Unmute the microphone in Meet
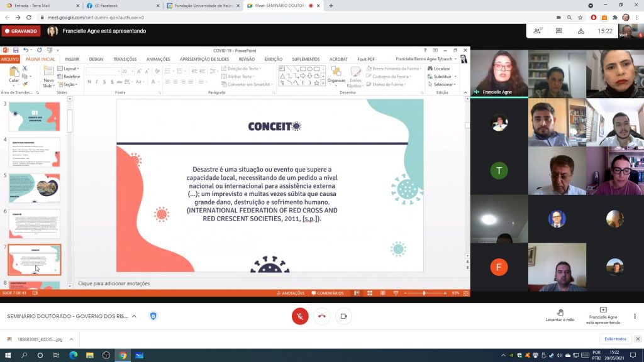 click(300, 316)
